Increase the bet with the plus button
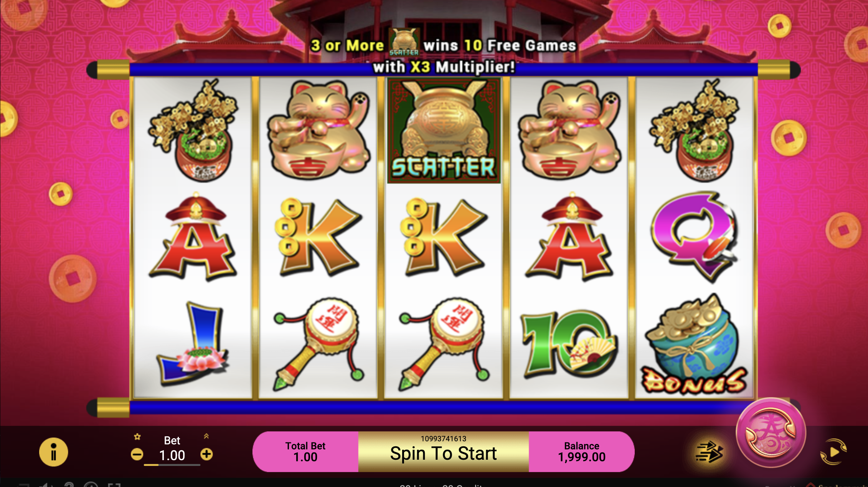The image size is (868, 487). pyautogui.click(x=206, y=454)
